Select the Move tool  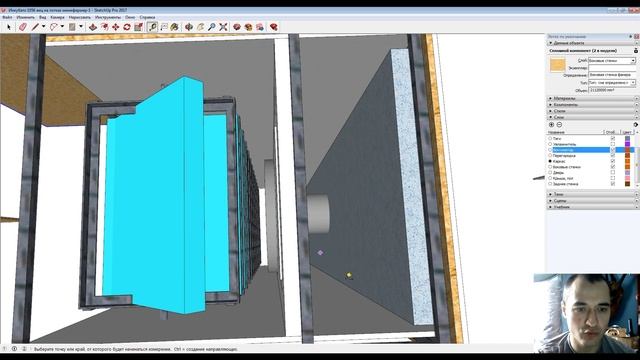coord(116,27)
